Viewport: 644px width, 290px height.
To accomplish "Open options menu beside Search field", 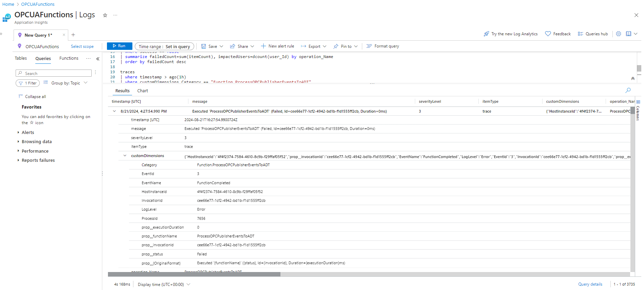I will [95, 73].
